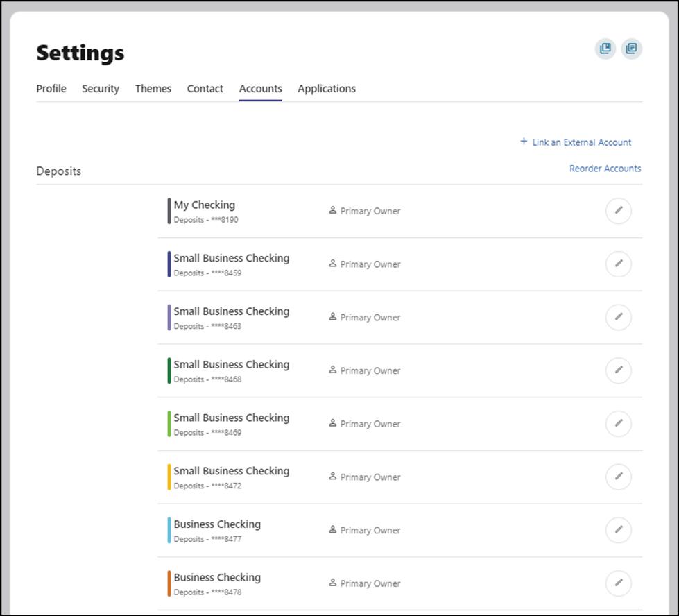The width and height of the screenshot is (679, 616).
Task: Click the second round icon beside Settings header
Action: coord(631,49)
